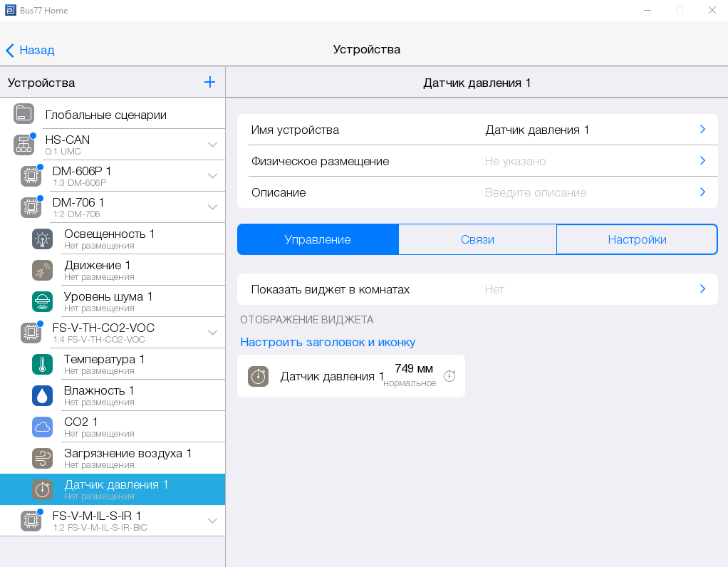Image resolution: width=728 pixels, height=567 pixels.
Task: Click the Температура 1 thermometer icon
Action: pyautogui.click(x=42, y=364)
